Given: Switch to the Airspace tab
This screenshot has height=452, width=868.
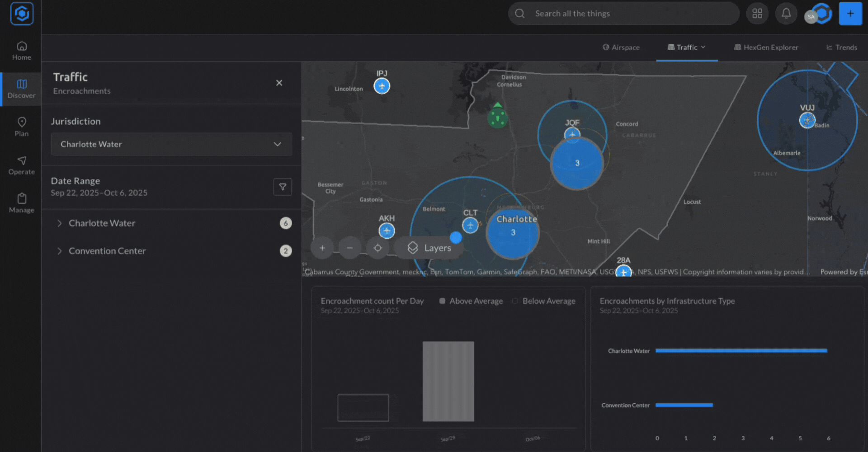Looking at the screenshot, I should (621, 47).
